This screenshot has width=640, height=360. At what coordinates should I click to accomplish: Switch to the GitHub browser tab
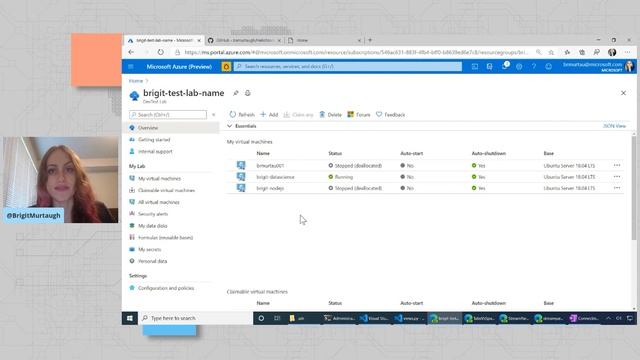244,40
